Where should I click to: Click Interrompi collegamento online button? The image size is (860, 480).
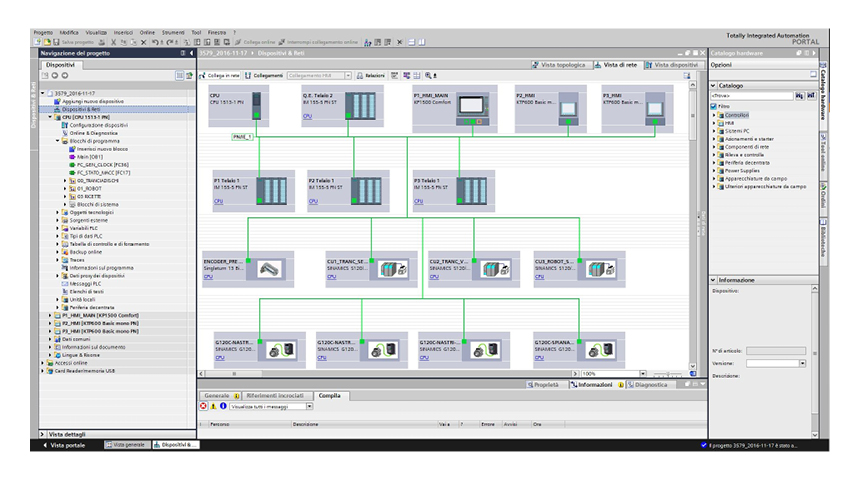pos(318,42)
